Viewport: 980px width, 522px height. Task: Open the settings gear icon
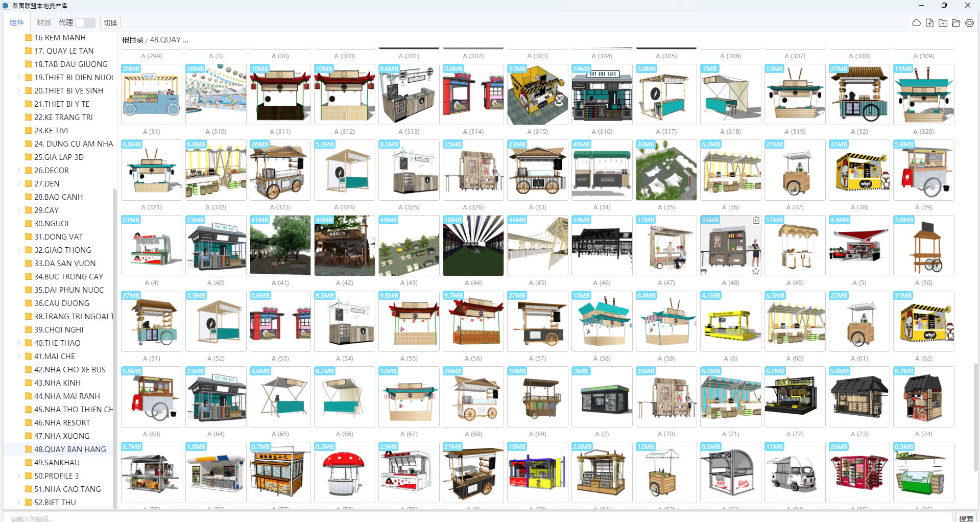click(x=969, y=23)
